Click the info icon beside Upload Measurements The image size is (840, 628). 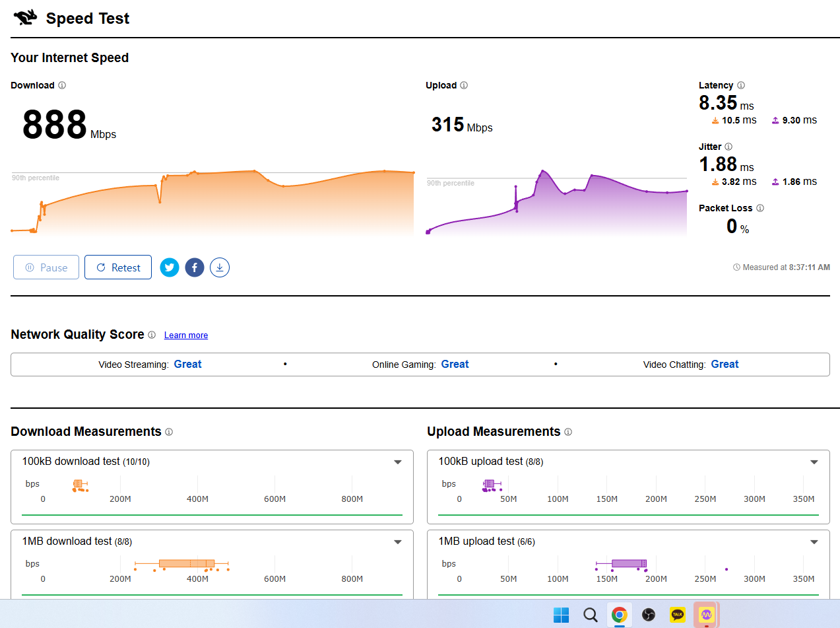click(568, 432)
